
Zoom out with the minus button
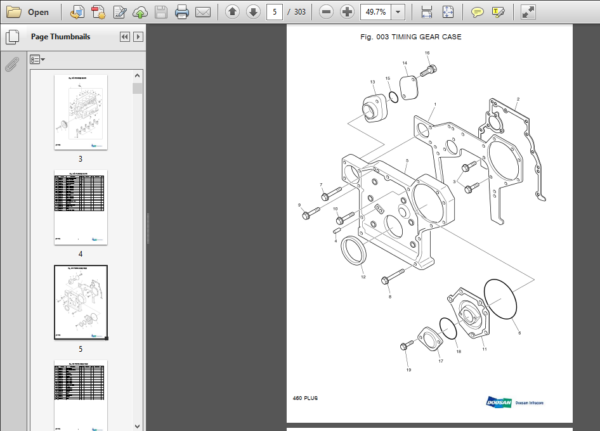click(326, 12)
